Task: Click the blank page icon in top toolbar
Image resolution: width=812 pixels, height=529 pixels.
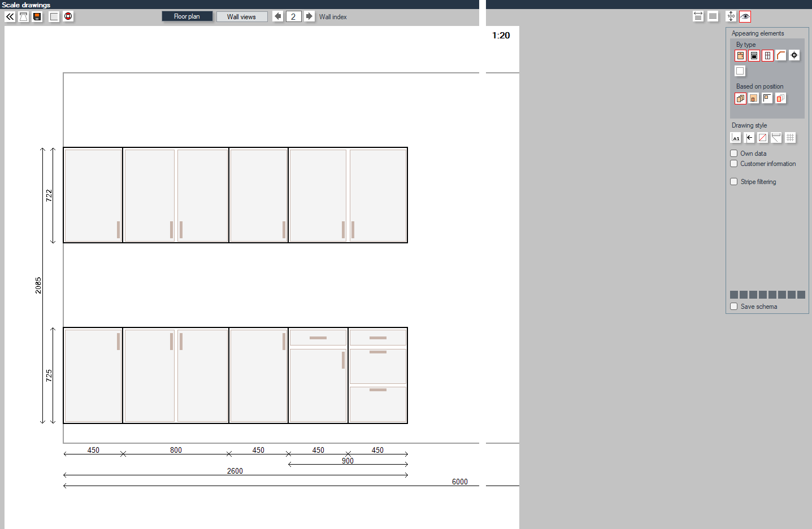Action: (54, 16)
